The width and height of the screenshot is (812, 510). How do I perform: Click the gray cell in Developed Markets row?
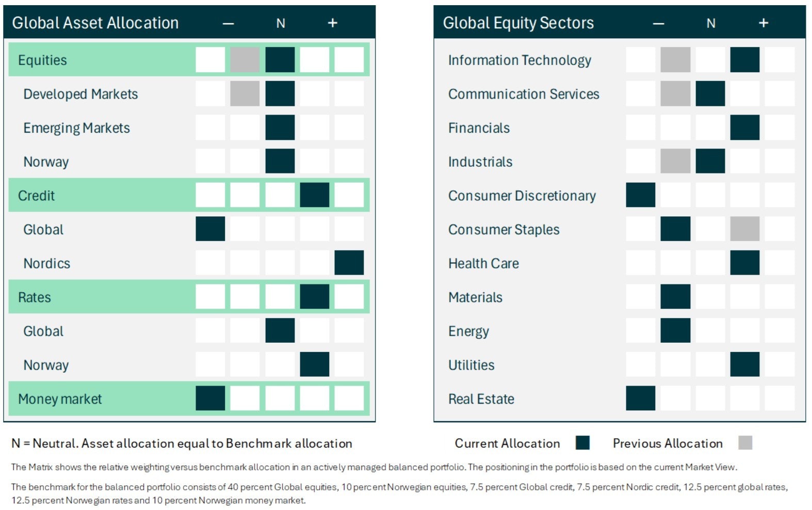point(245,94)
